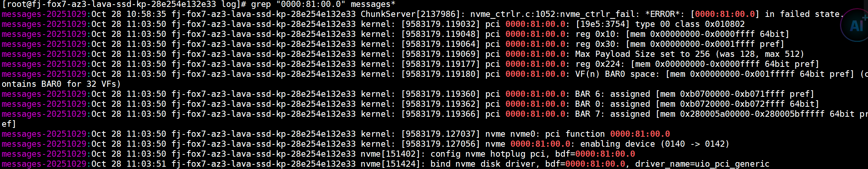Click the [19e5:3754] device ID text
868x169 pixels.
coord(602,24)
